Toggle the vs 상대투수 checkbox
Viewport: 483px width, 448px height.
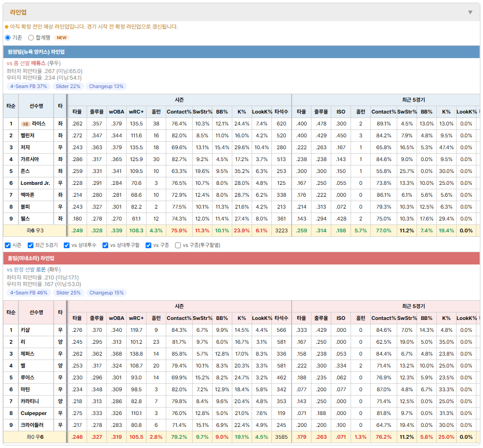click(66, 245)
